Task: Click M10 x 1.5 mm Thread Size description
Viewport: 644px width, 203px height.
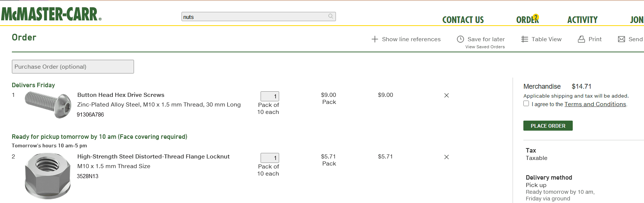Action: click(x=114, y=166)
